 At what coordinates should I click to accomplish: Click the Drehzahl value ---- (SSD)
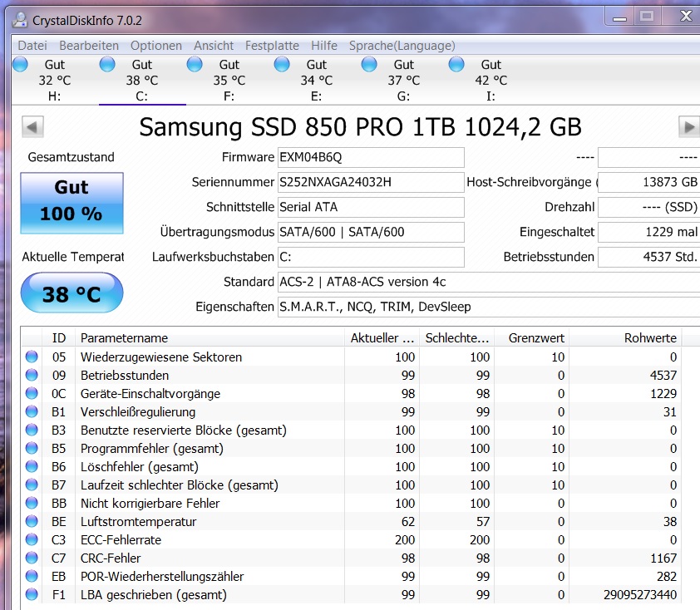point(648,208)
